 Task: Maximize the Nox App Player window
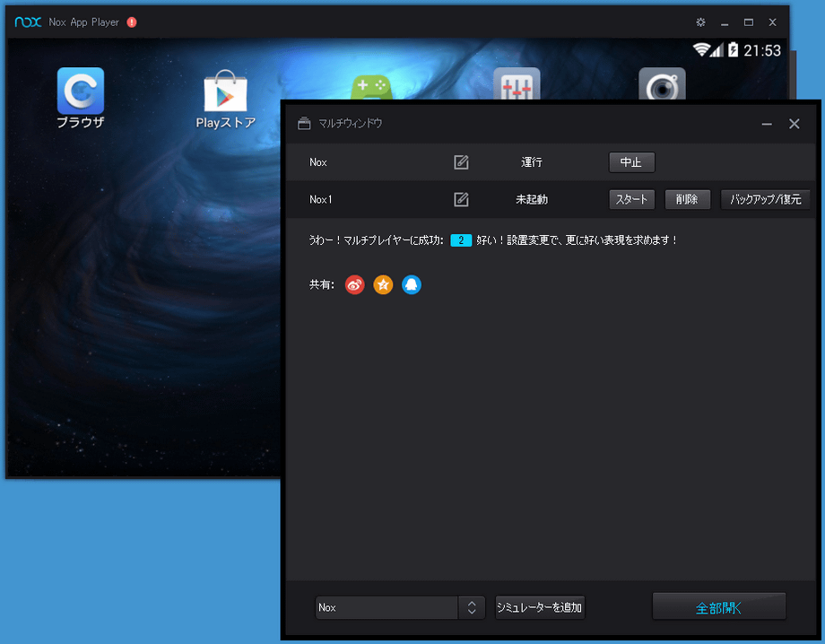click(748, 22)
